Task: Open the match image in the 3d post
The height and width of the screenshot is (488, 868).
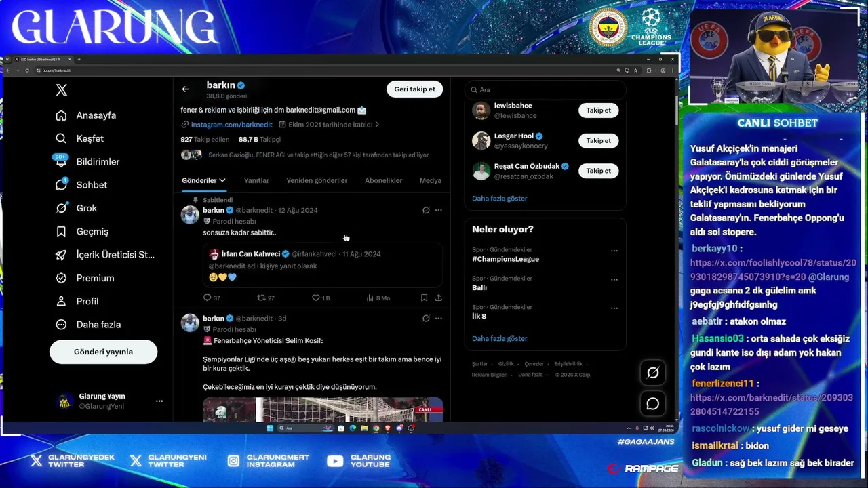Action: click(323, 409)
